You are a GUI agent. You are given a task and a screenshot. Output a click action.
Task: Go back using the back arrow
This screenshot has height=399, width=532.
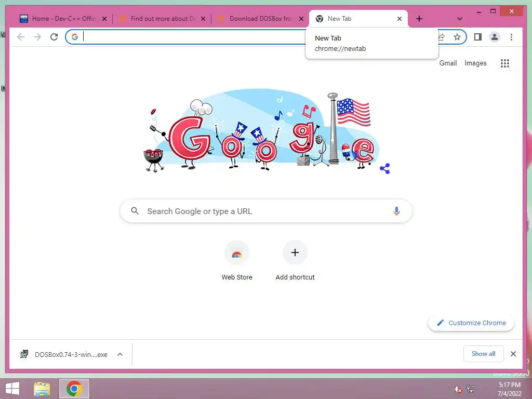tap(21, 37)
